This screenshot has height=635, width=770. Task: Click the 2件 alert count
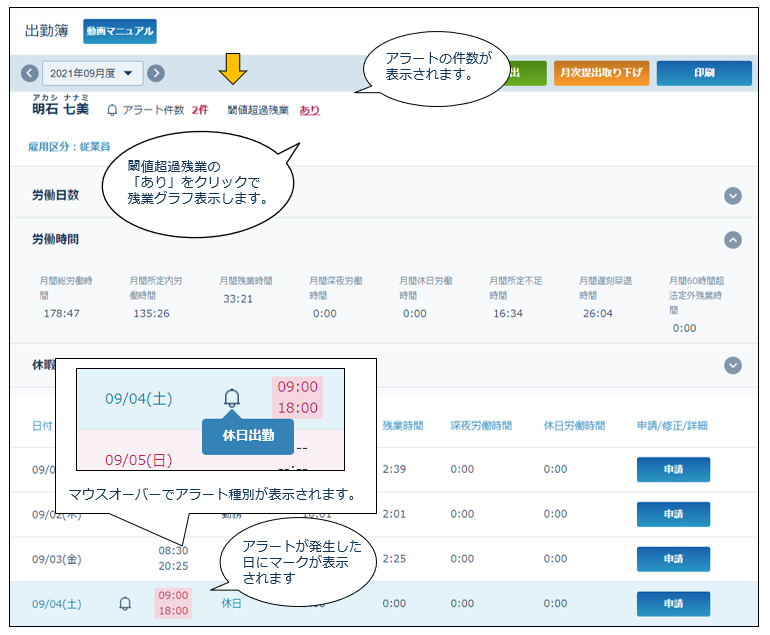pyautogui.click(x=200, y=110)
